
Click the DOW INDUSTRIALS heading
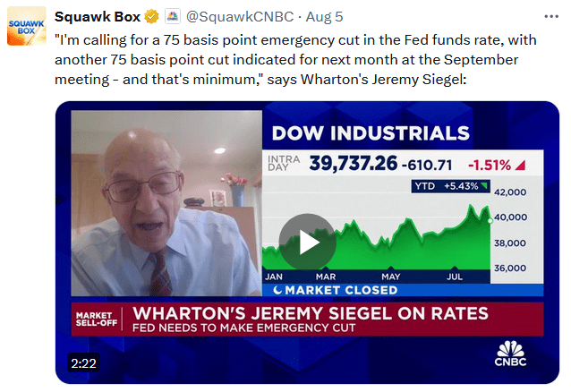(369, 134)
